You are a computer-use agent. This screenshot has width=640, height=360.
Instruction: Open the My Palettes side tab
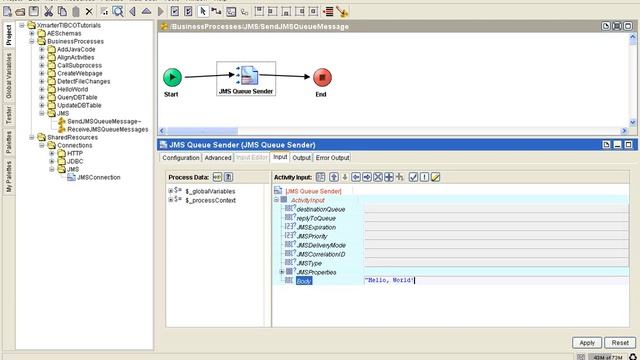pos(9,176)
